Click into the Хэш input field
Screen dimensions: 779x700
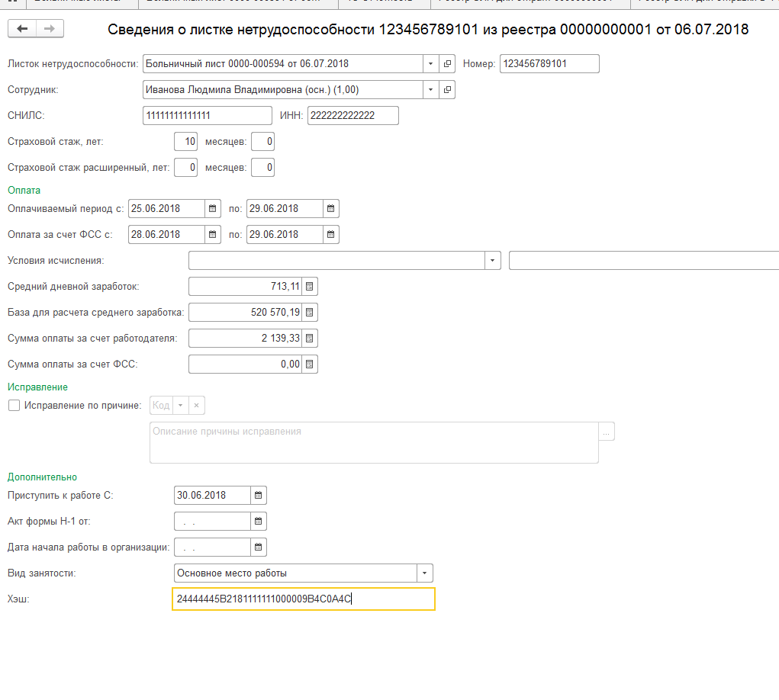pos(304,599)
